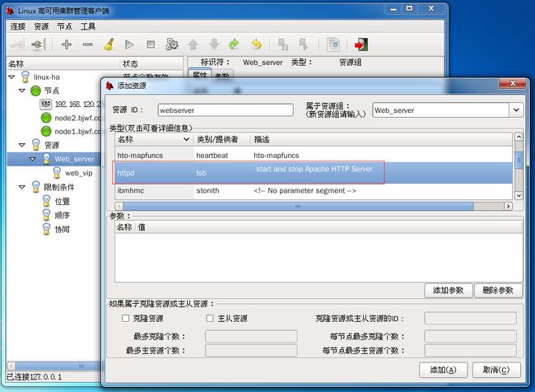Click green status icon of node1.bjwf
The width and height of the screenshot is (535, 392).
(46, 131)
